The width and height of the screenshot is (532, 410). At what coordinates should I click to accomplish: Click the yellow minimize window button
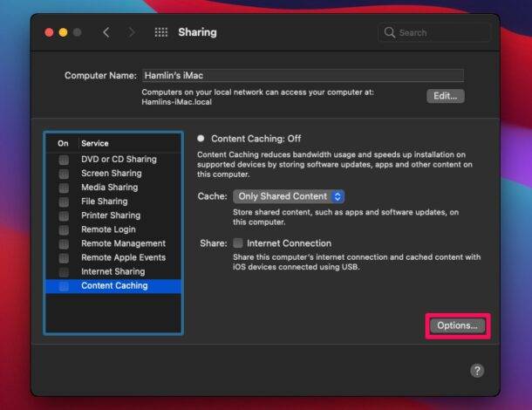(62, 32)
